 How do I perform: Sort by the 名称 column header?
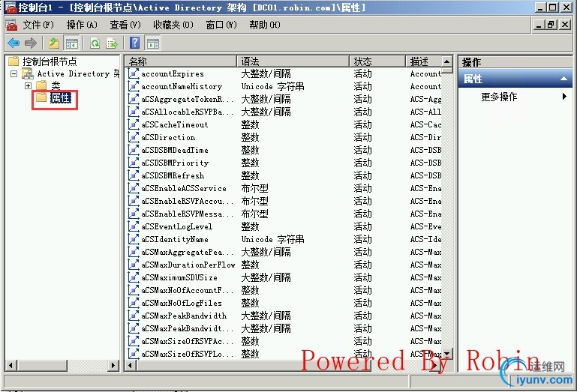(181, 61)
